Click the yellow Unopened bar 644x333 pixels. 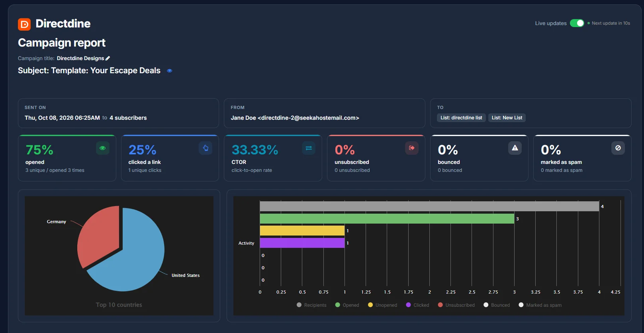click(x=302, y=231)
